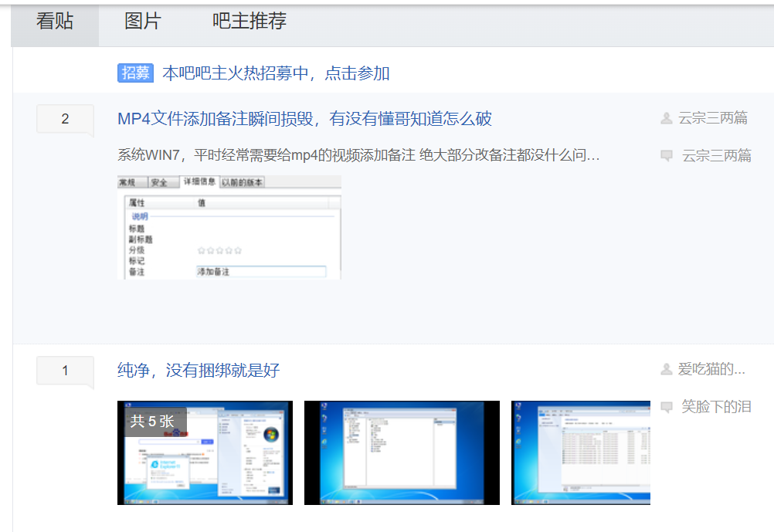The height and width of the screenshot is (532, 774).
Task: Click the person icon beside 爱吃猫的...
Action: pyautogui.click(x=667, y=370)
